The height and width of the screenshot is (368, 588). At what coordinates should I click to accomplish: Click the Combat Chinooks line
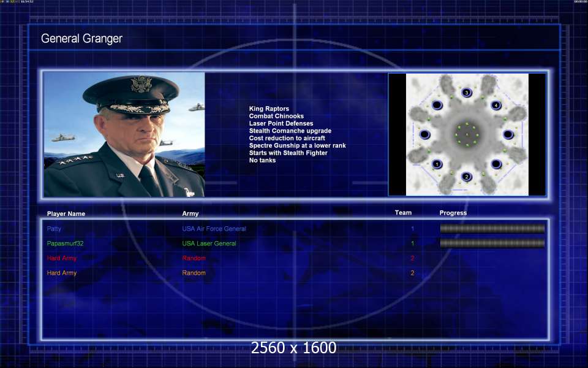click(276, 116)
